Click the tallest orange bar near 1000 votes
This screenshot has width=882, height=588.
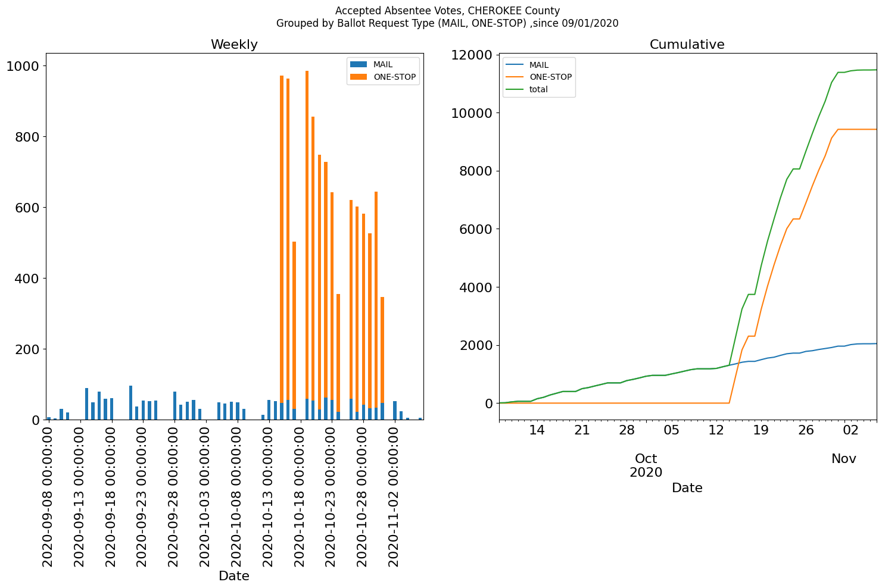[307, 234]
